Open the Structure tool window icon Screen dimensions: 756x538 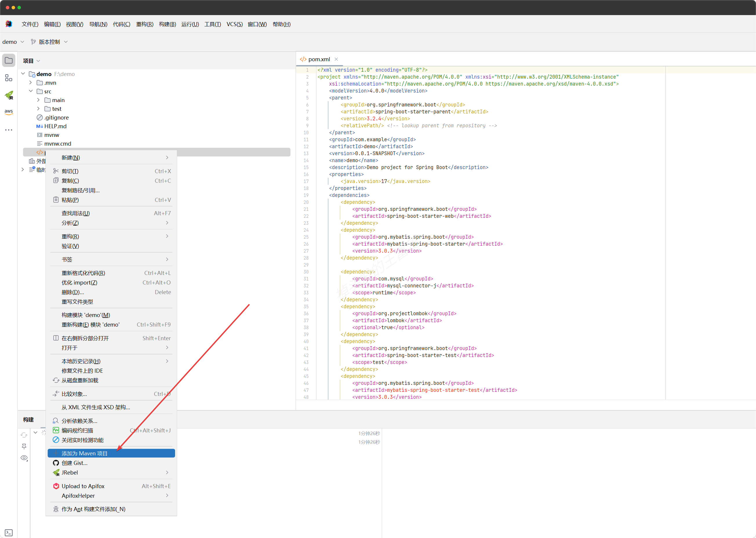[9, 78]
